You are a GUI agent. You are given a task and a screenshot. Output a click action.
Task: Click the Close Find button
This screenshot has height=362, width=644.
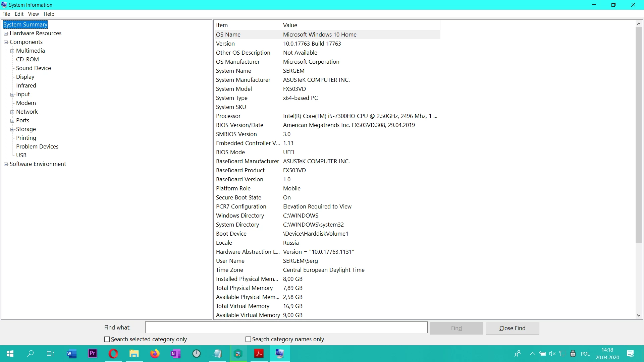[x=512, y=328]
